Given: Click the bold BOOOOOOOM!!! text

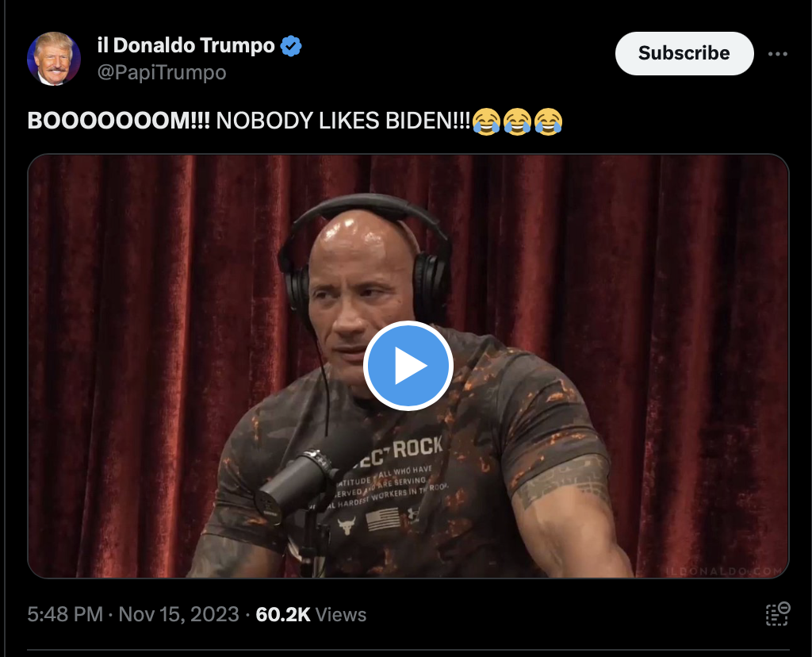Looking at the screenshot, I should (119, 121).
